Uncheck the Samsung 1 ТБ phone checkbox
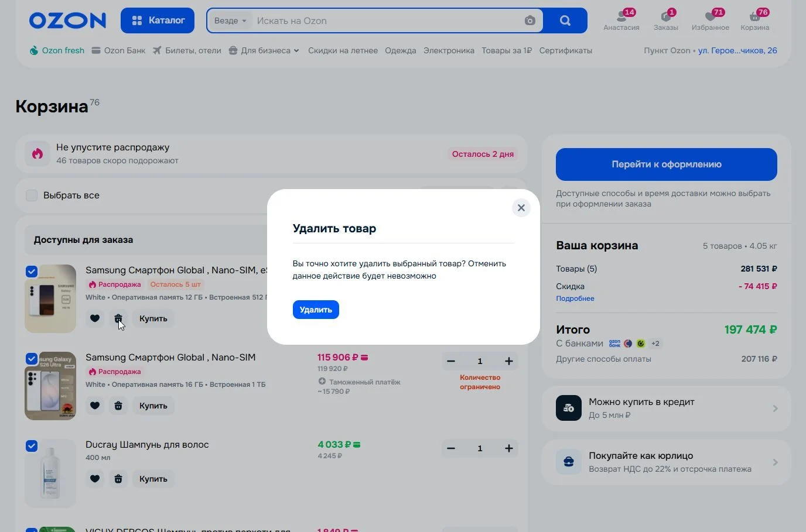Image resolution: width=806 pixels, height=532 pixels. coord(32,358)
